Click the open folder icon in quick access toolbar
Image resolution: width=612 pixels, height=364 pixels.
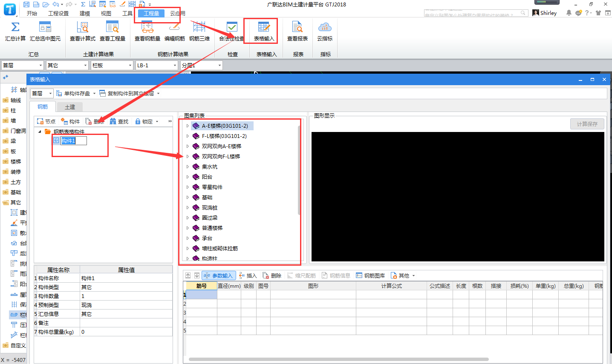tap(45, 4)
